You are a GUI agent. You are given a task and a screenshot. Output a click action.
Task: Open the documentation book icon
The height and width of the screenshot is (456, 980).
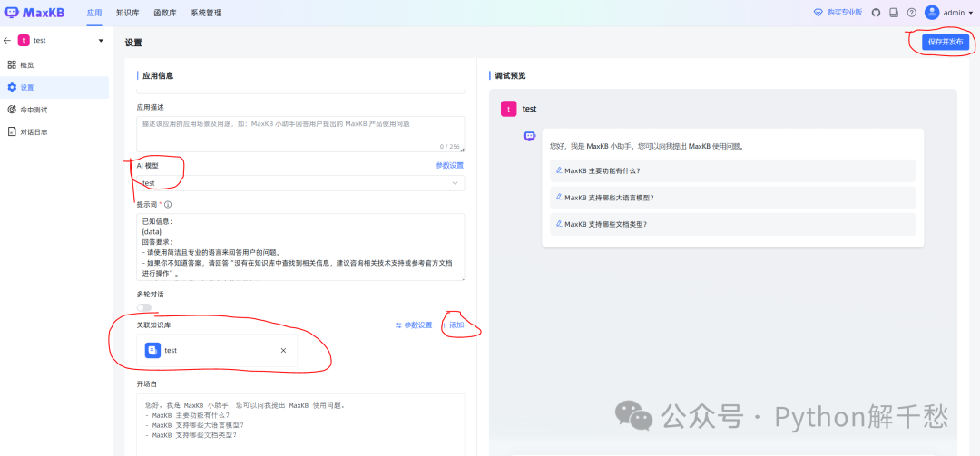tap(893, 13)
